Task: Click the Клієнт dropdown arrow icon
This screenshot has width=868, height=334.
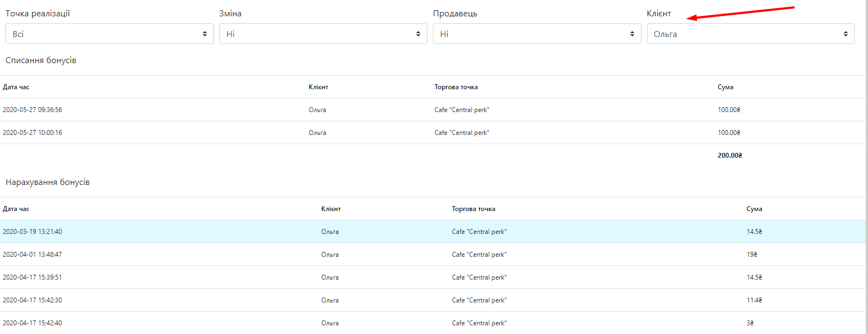Action: [846, 34]
